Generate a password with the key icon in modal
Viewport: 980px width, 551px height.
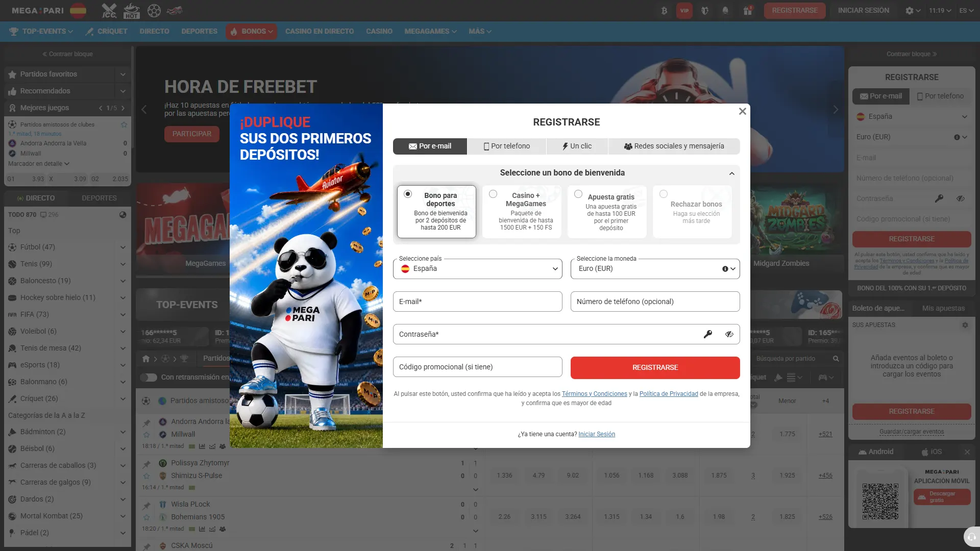click(707, 334)
